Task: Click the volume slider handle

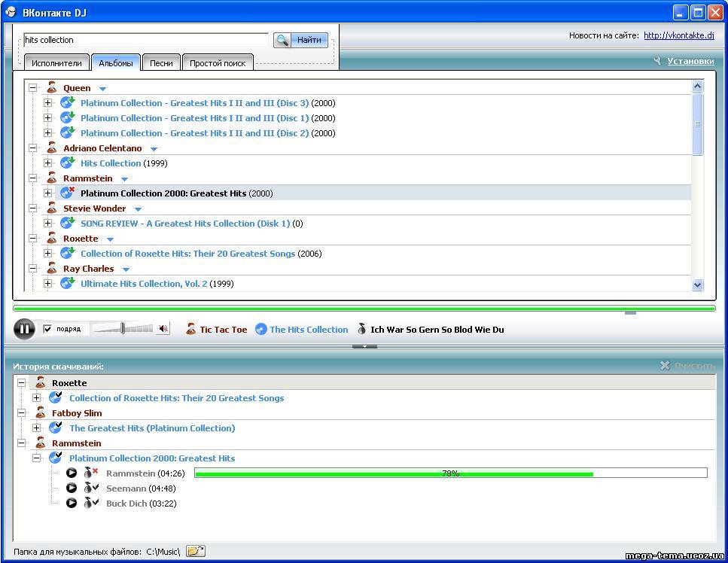Action: pyautogui.click(x=122, y=328)
